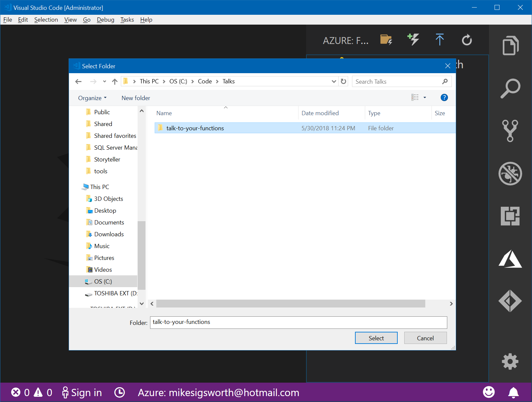Click the Code breadcrumb in the address bar
This screenshot has height=402, width=532.
[205, 81]
